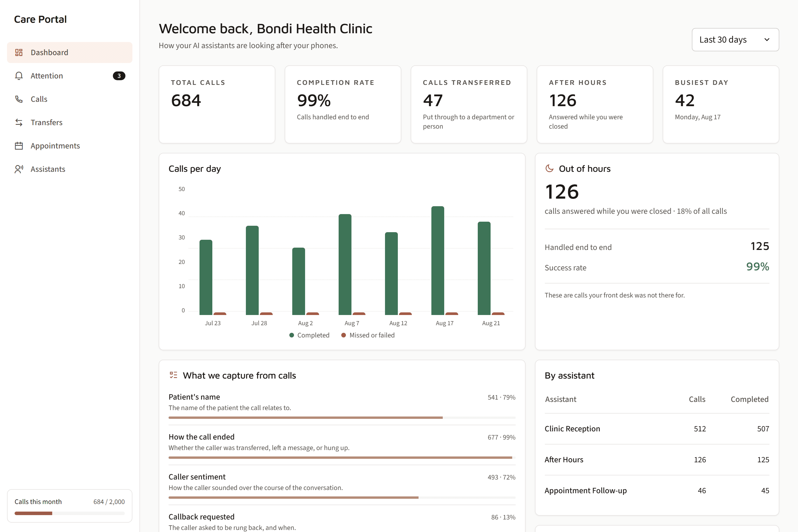Click the checklist icon beside What we capture

(173, 375)
